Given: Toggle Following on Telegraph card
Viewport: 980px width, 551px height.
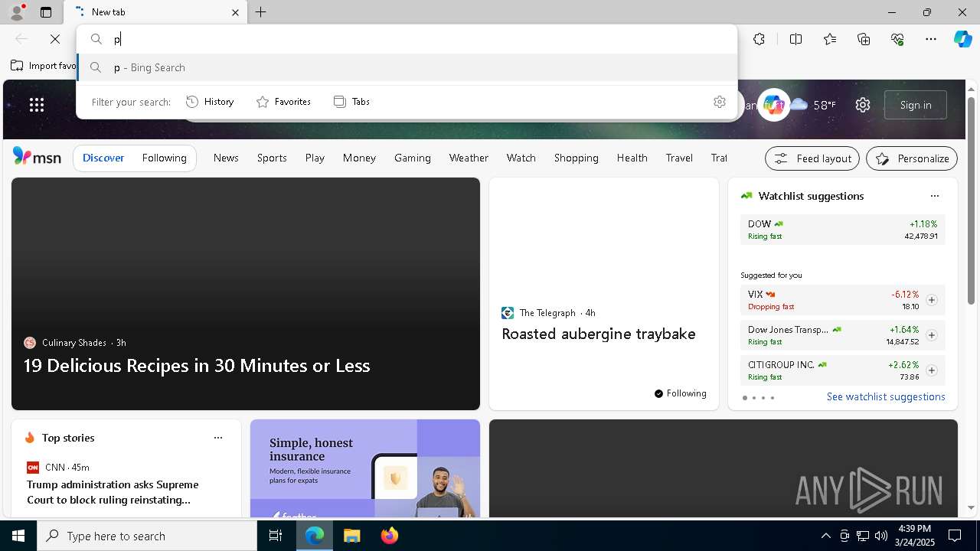Looking at the screenshot, I should (x=680, y=393).
